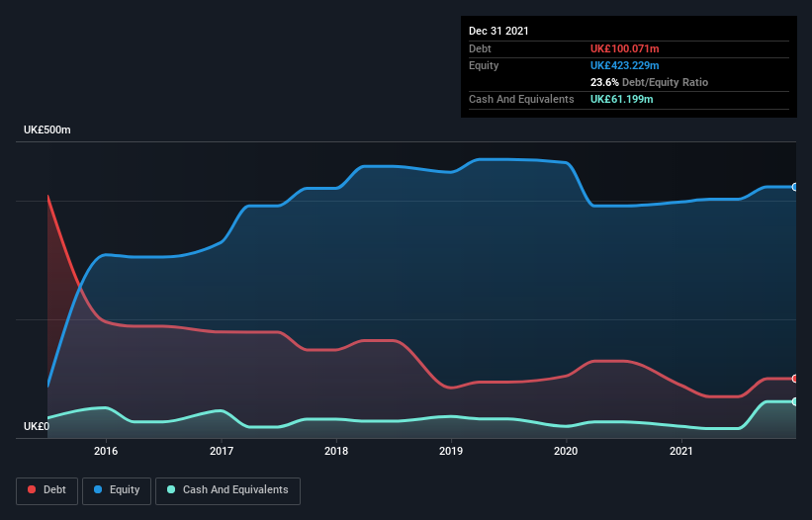Image resolution: width=812 pixels, height=520 pixels.
Task: Select the Cash endpoint marker on chart
Action: pyautogui.click(x=795, y=401)
